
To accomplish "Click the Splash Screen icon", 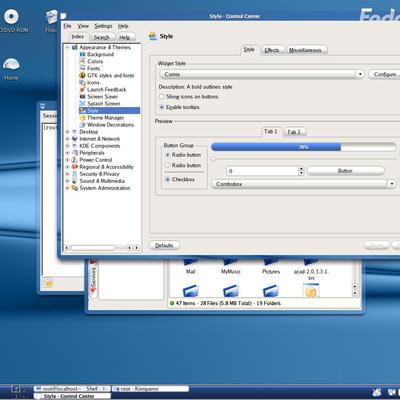I will coord(83,103).
